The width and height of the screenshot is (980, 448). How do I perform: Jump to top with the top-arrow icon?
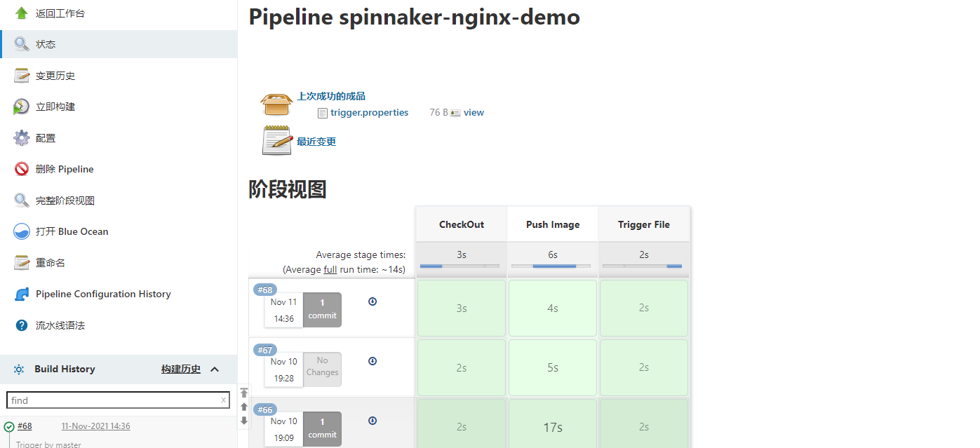click(244, 393)
